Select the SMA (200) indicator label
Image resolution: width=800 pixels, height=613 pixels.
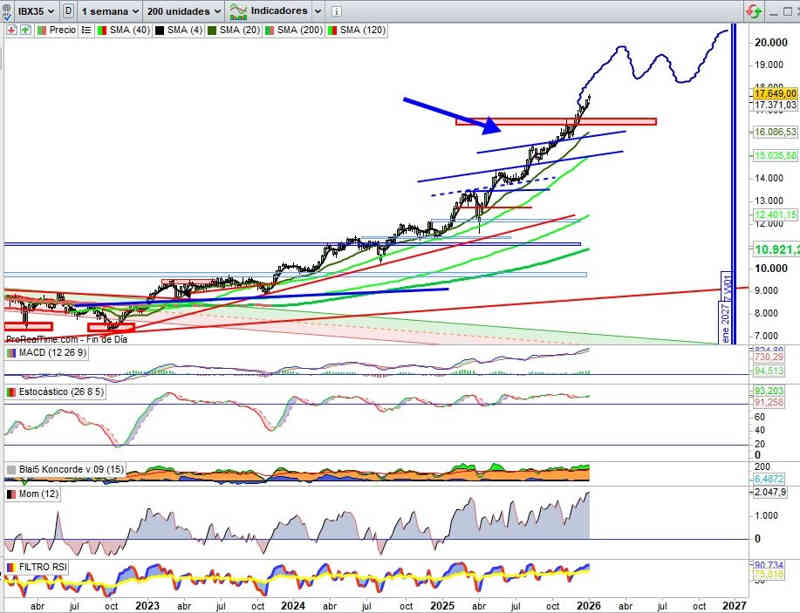pos(302,30)
